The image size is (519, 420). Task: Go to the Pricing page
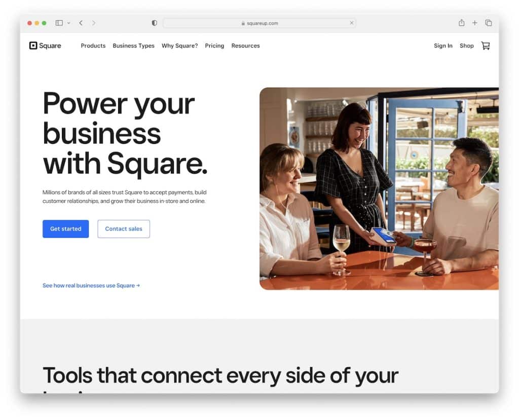point(214,46)
